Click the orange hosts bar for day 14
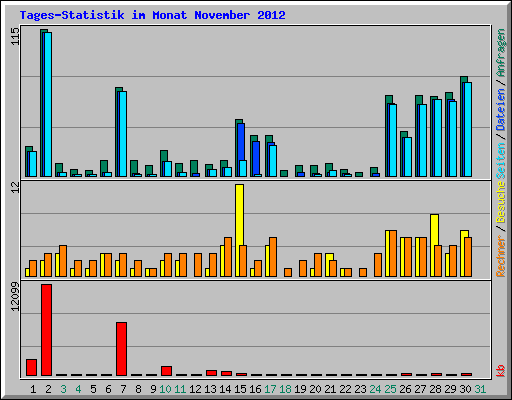This screenshot has height=400, width=512. [228, 257]
